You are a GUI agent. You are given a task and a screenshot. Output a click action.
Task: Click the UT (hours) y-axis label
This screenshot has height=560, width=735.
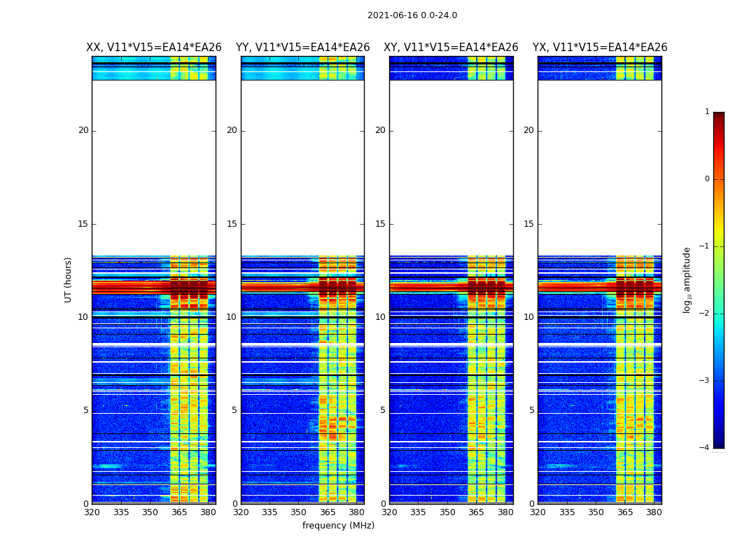pyautogui.click(x=69, y=279)
